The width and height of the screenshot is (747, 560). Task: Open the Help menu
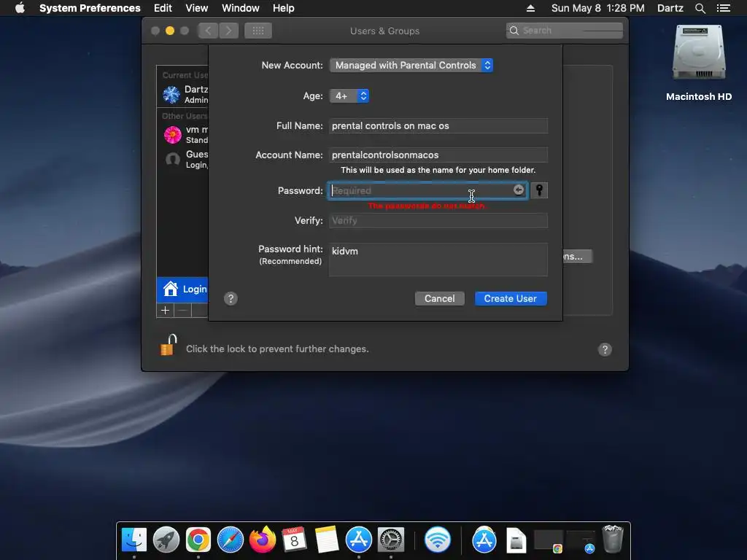[284, 8]
